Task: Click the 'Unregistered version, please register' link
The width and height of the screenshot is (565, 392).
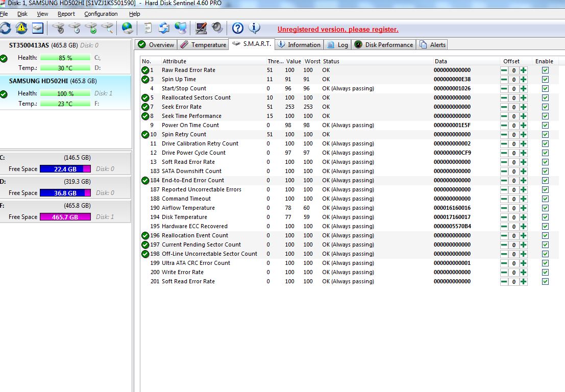Action: (x=338, y=30)
